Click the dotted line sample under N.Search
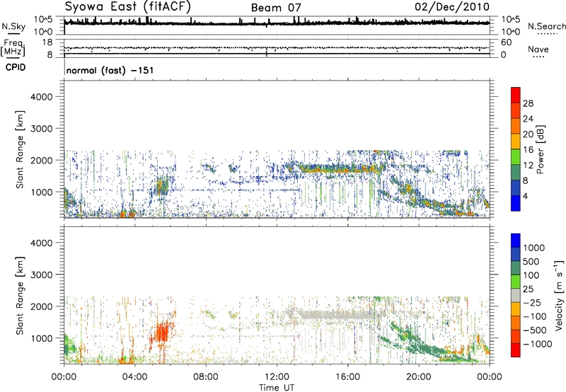The image size is (566, 392). tap(547, 34)
